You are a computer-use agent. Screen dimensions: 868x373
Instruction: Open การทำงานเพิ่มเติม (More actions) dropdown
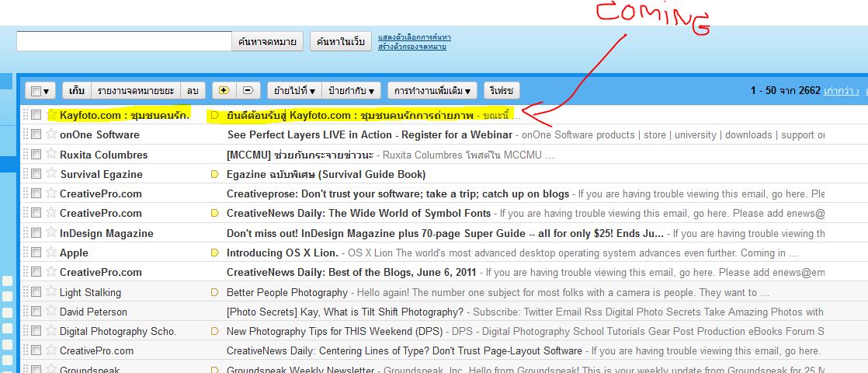point(432,90)
